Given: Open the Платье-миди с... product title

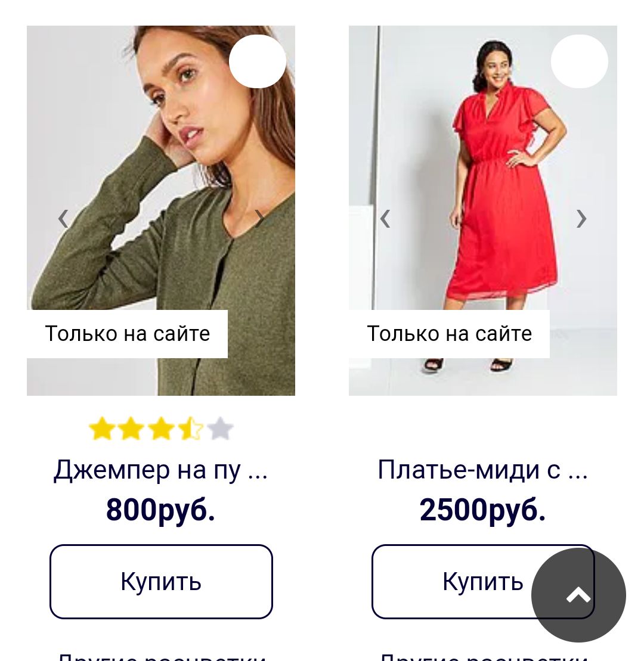Looking at the screenshot, I should click(x=483, y=470).
